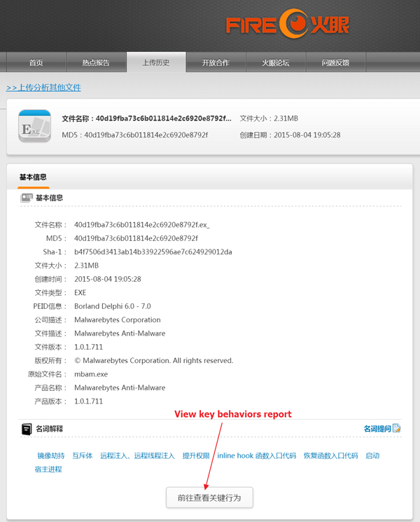This screenshot has height=522, width=420.
Task: Click the 名词解释 section heading
Action: [49, 429]
